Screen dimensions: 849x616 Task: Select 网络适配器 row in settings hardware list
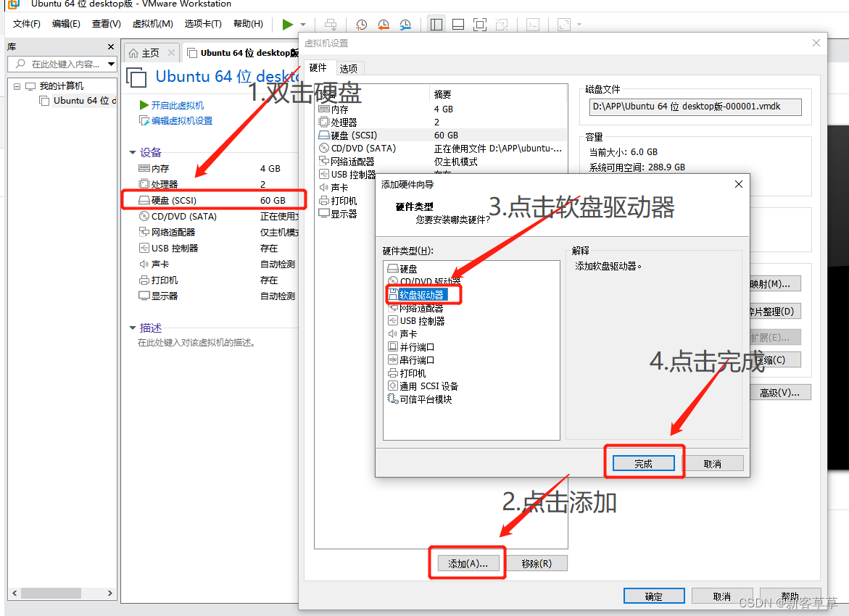(442, 162)
